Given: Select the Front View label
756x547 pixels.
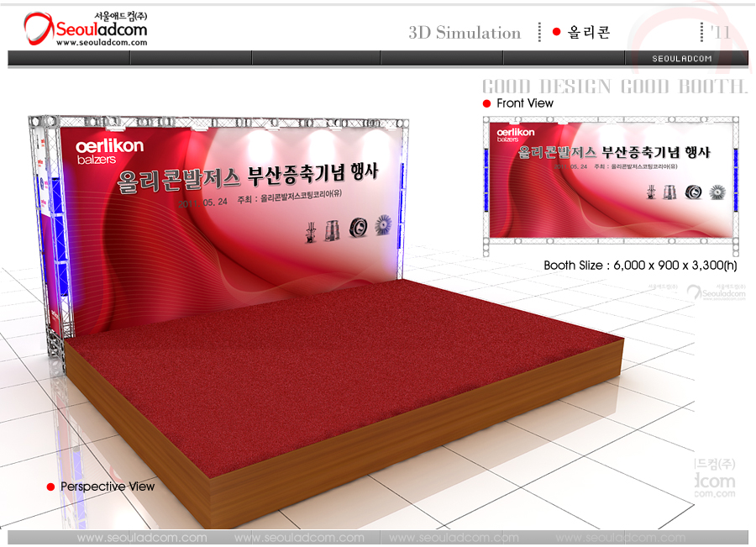Looking at the screenshot, I should click(525, 103).
